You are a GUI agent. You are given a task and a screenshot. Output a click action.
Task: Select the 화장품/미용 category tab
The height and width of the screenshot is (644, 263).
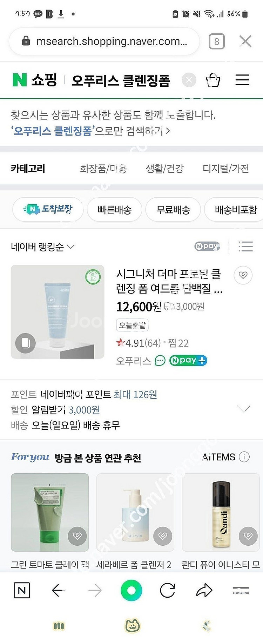[103, 169]
